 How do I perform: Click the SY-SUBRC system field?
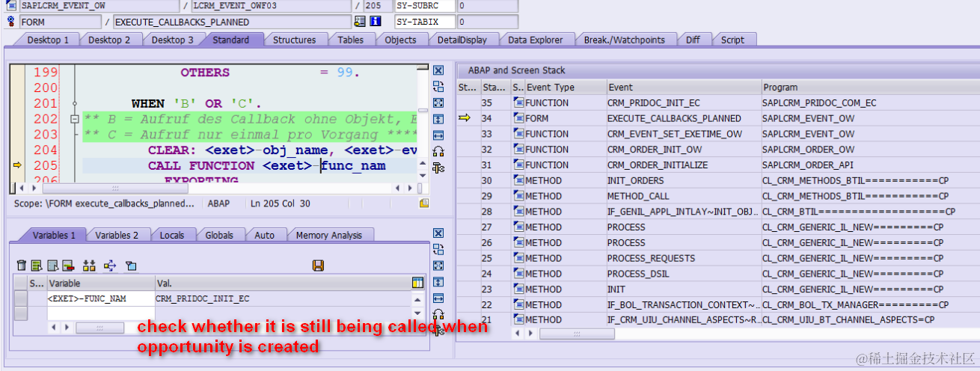(x=425, y=6)
